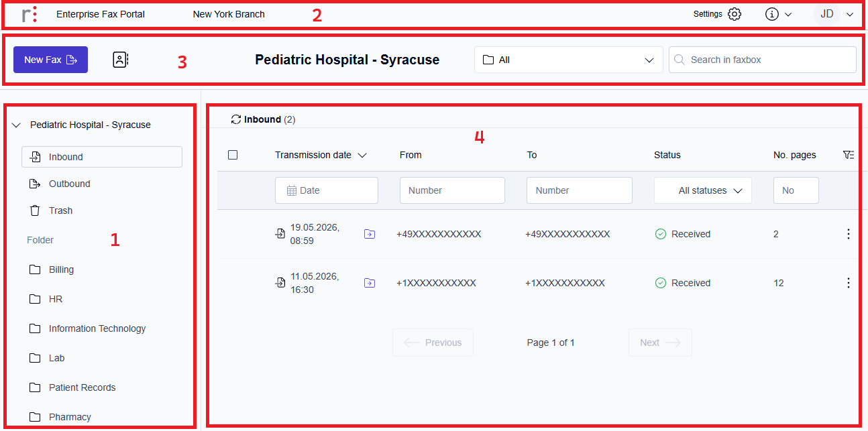Click the From Number filter field
The image size is (868, 431).
pos(452,190)
